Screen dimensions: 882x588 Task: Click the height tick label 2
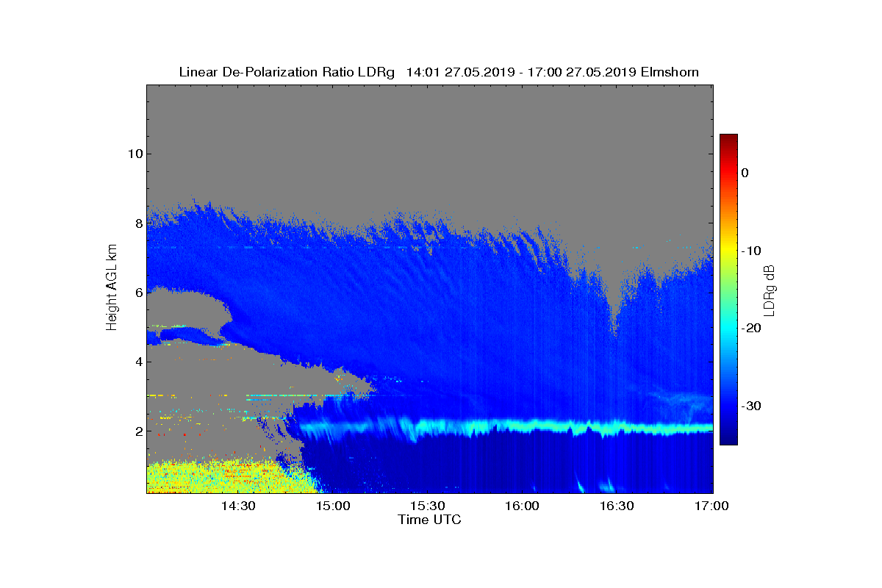[138, 431]
